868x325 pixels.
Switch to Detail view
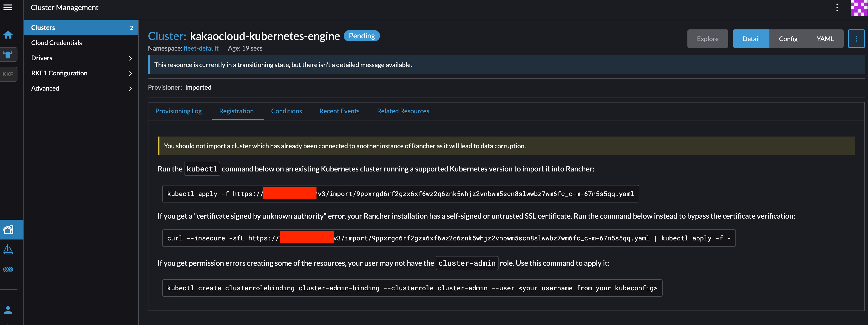(x=751, y=39)
